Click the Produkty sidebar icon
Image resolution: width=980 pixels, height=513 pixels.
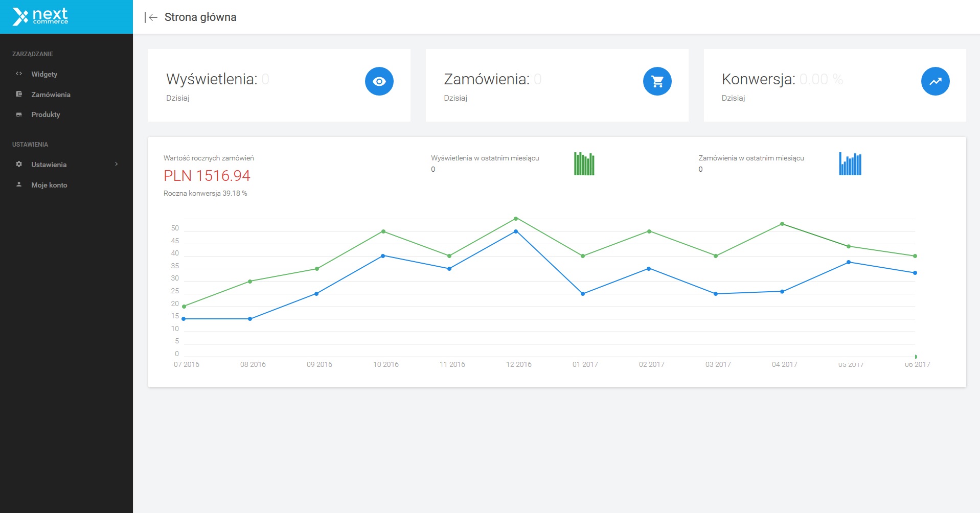(19, 114)
